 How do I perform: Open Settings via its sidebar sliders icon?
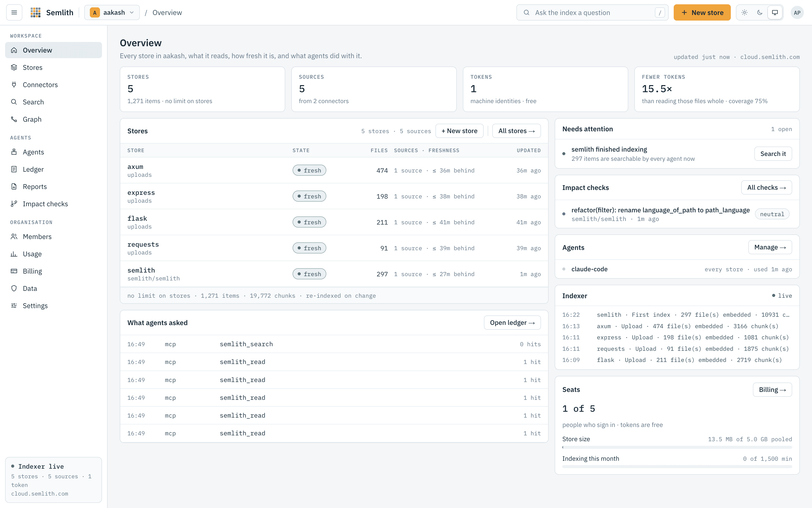[x=14, y=305]
